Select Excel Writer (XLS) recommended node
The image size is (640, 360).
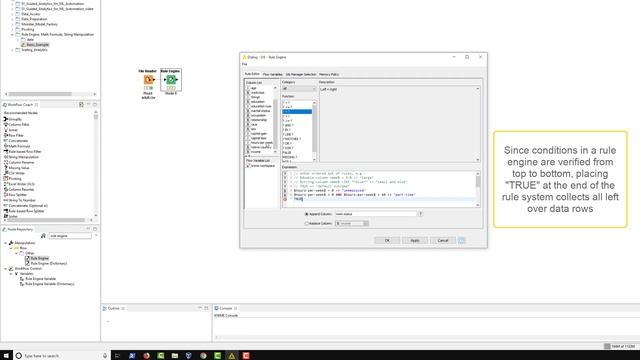point(19,184)
